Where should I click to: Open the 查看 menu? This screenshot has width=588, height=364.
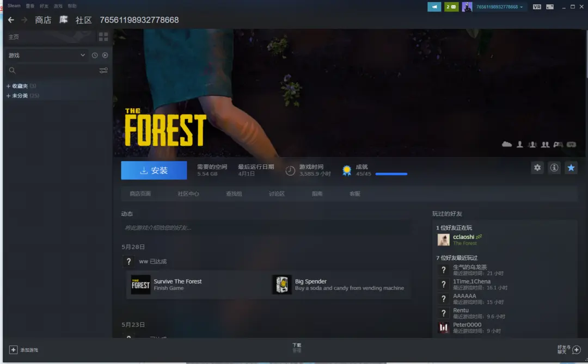tap(30, 6)
